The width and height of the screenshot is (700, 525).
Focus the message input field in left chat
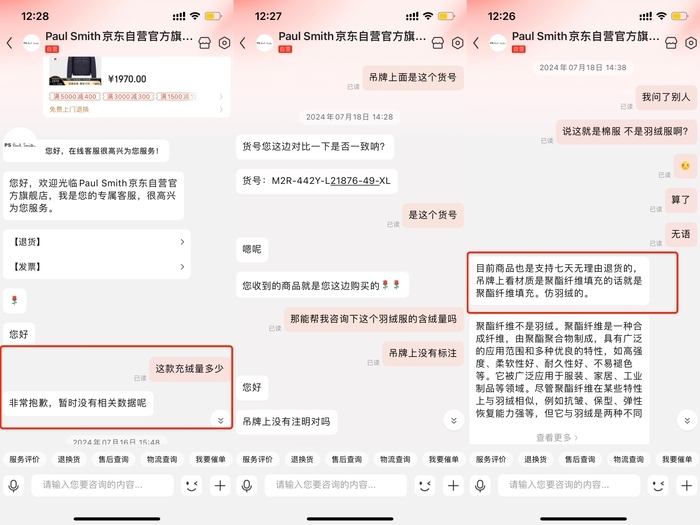coord(102,485)
